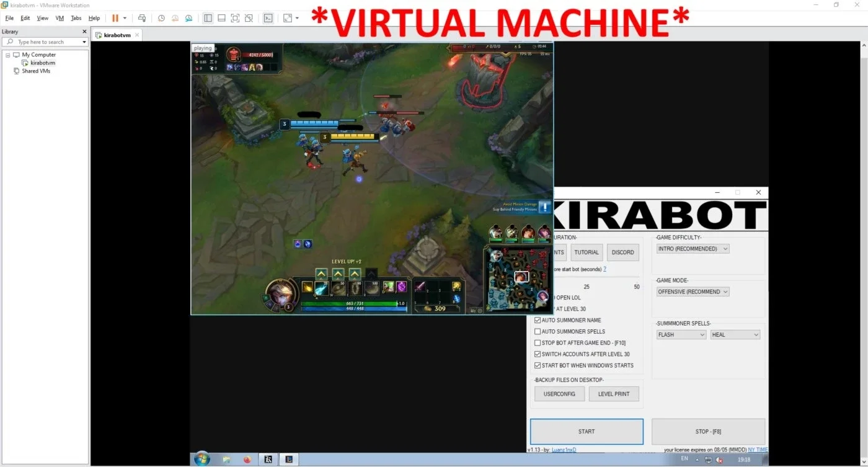The width and height of the screenshot is (868, 467).
Task: Click the trinket ward icon in game
Action: [x=456, y=286]
